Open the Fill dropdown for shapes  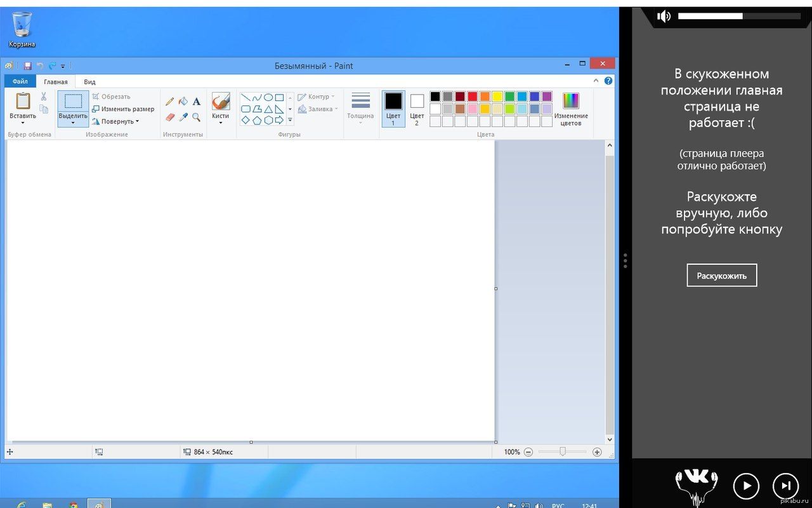point(318,109)
